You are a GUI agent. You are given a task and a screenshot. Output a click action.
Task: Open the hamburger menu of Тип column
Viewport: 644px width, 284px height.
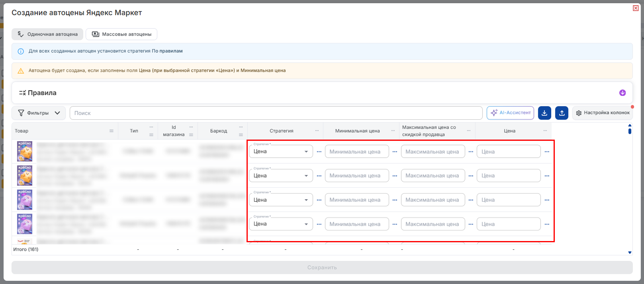(x=151, y=135)
